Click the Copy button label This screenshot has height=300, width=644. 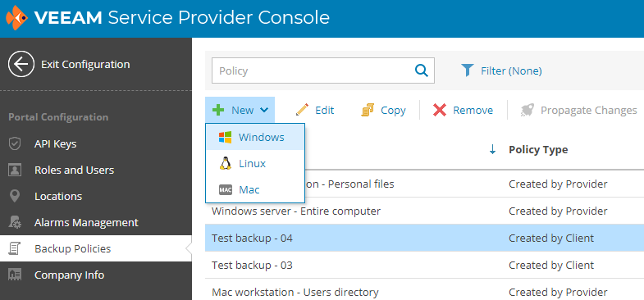click(x=393, y=110)
